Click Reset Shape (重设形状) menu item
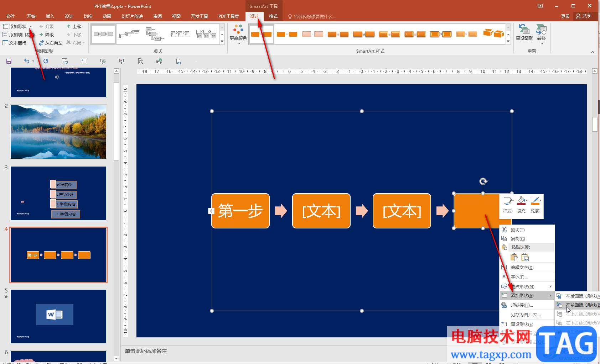The image size is (600, 364). click(527, 324)
